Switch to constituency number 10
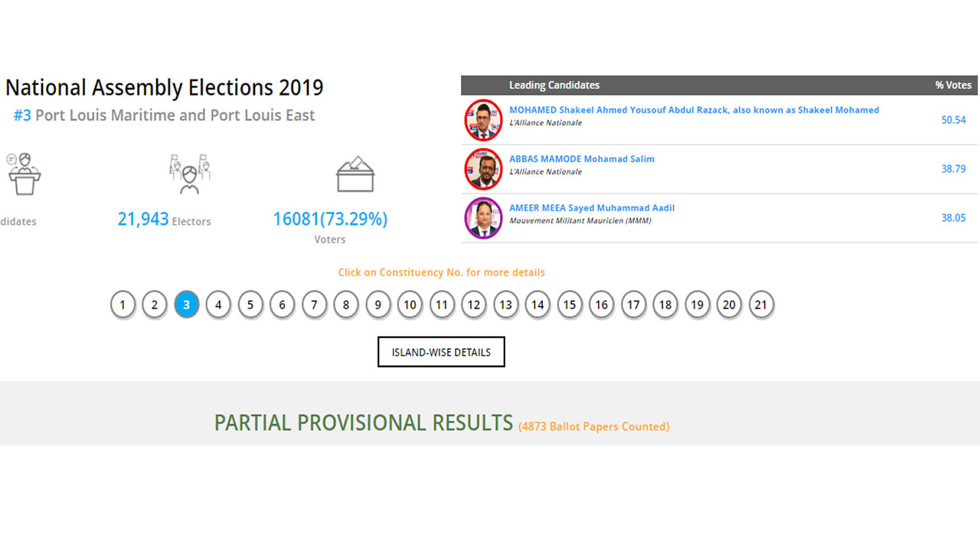980x551 pixels. [410, 305]
